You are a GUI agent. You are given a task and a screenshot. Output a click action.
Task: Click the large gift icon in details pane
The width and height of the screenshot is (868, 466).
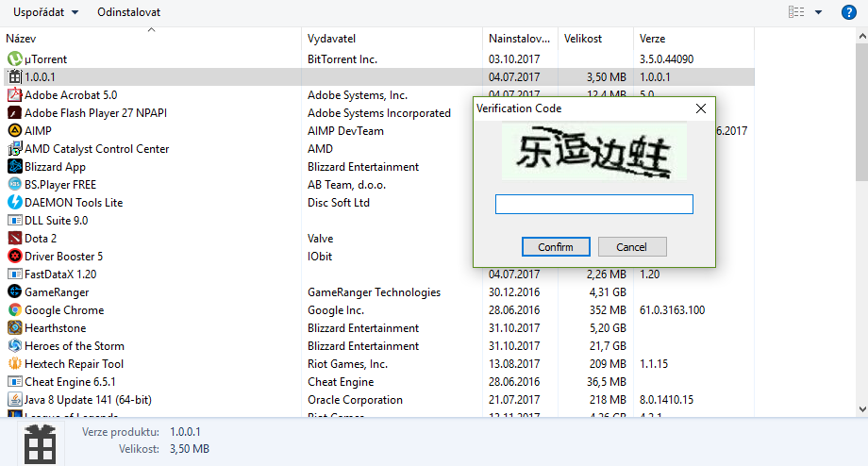(40, 444)
